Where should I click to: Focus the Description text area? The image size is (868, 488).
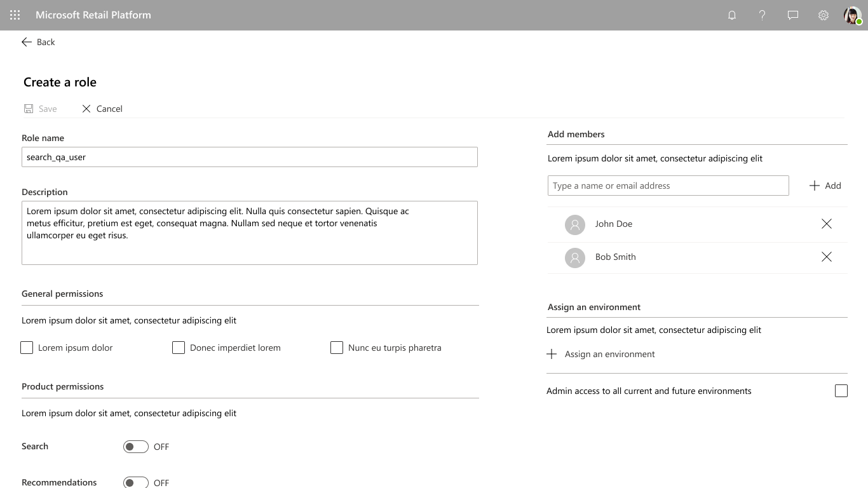(x=250, y=233)
